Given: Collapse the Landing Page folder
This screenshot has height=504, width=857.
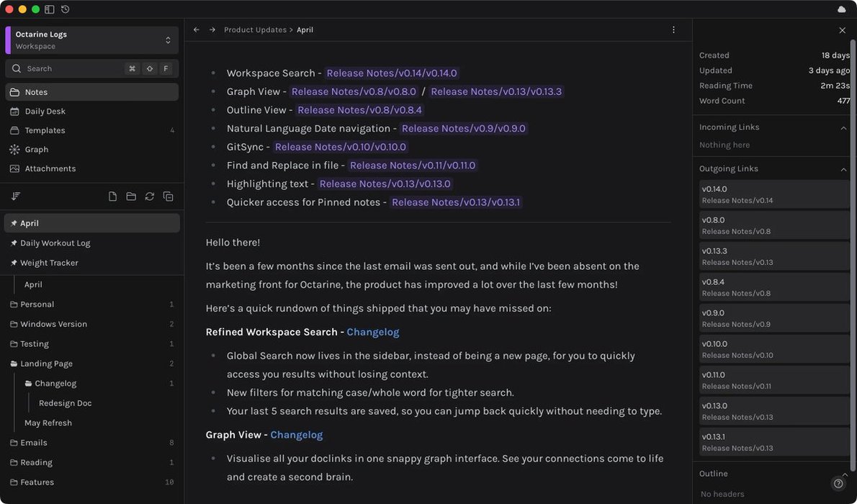Looking at the screenshot, I should 14,364.
